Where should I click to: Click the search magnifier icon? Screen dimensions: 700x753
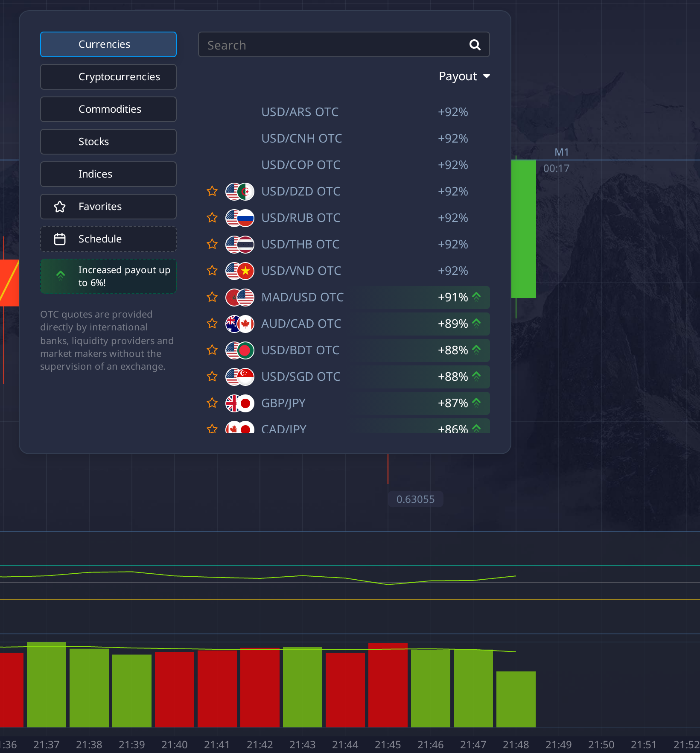click(x=475, y=45)
